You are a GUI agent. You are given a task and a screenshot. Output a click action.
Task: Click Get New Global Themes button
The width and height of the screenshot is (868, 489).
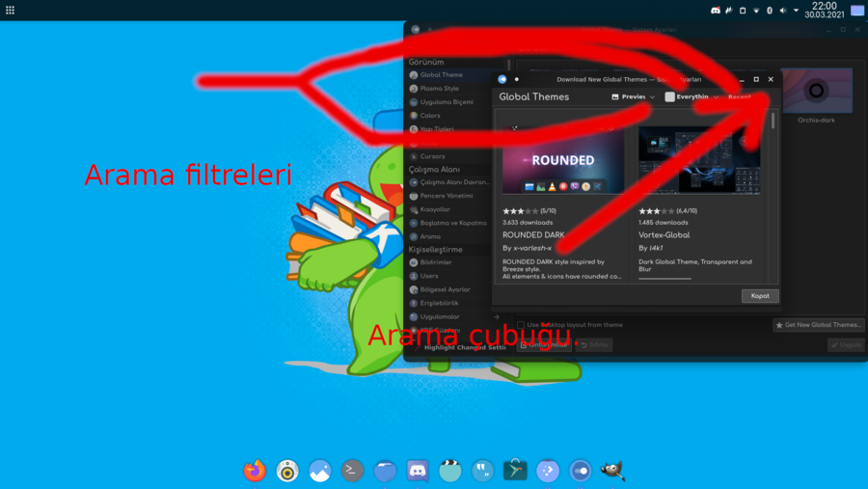pyautogui.click(x=818, y=325)
